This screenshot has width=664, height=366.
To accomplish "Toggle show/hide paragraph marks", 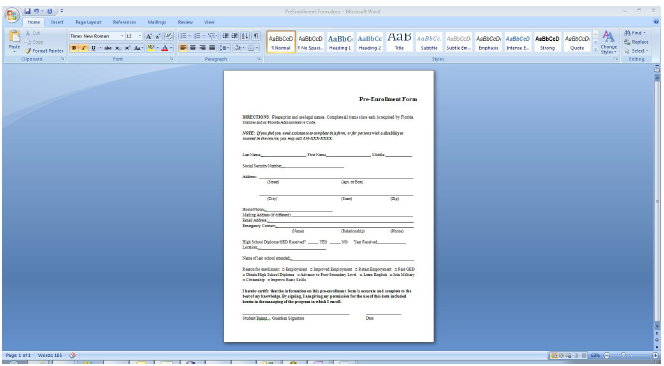I will pyautogui.click(x=256, y=36).
